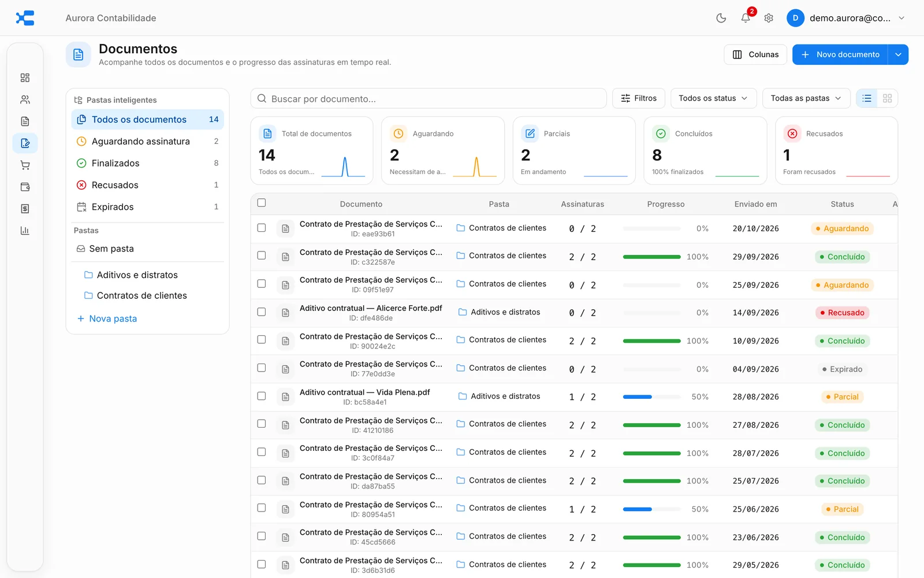Viewport: 924px width, 578px height.
Task: Click file icon of Alicerce Forte document
Action: (285, 313)
